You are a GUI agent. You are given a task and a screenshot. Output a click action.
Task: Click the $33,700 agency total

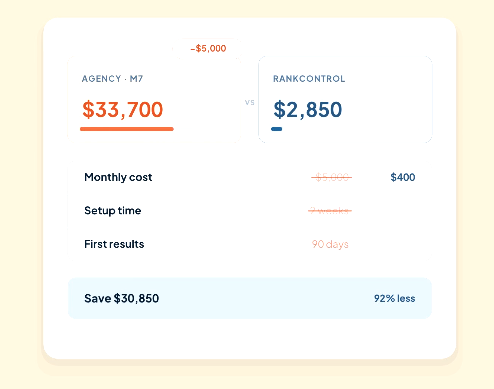[123, 110]
